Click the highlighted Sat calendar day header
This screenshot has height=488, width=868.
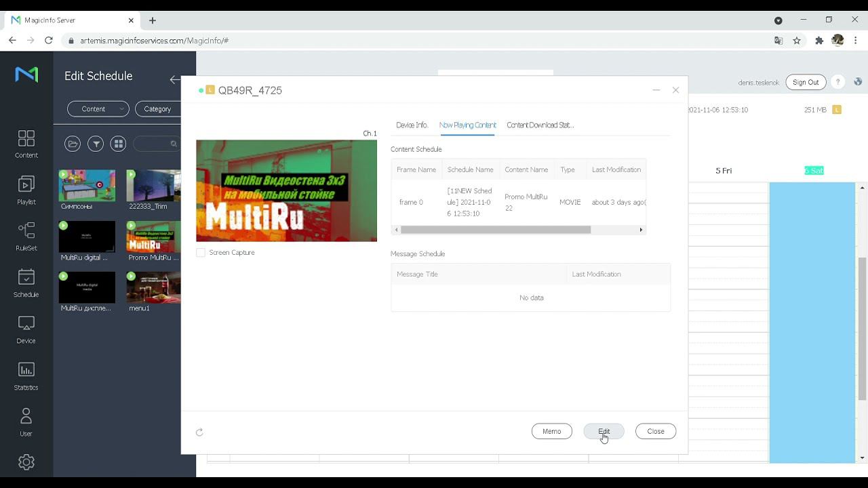[814, 171]
